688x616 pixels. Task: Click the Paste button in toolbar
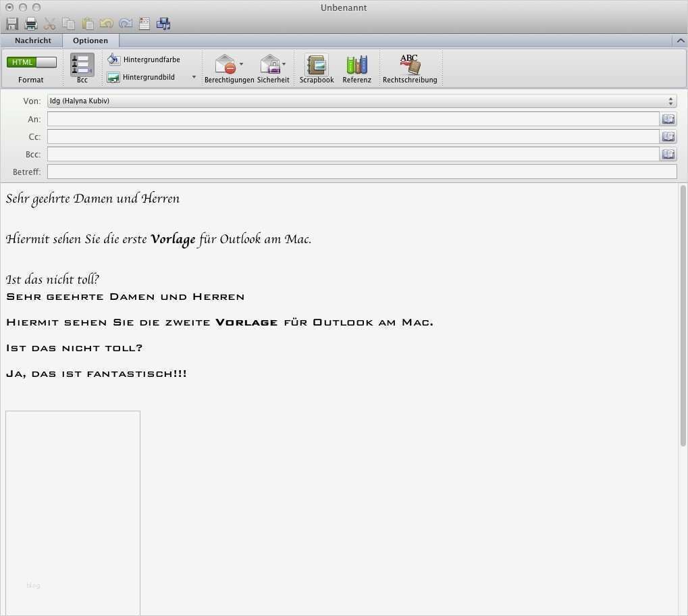tap(87, 24)
